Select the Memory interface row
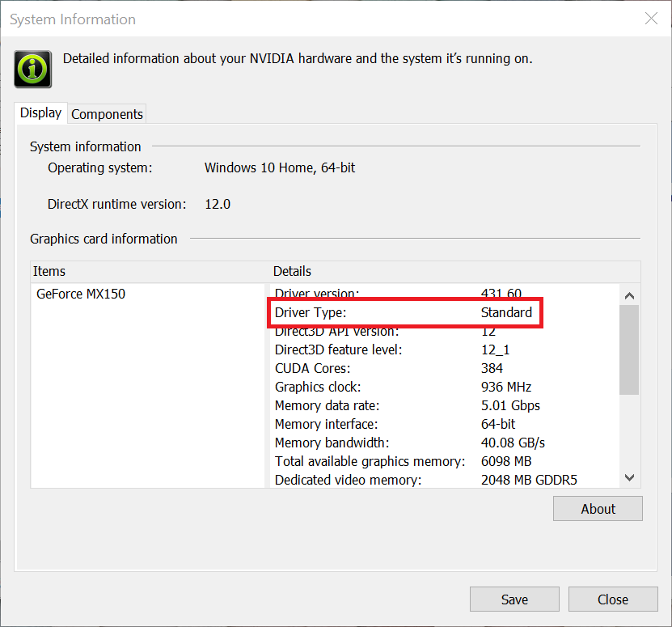The height and width of the screenshot is (627, 672). [445, 424]
